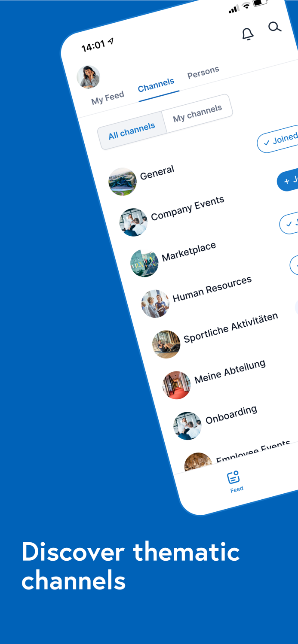Viewport: 298px width, 644px height.
Task: Tap the Human Resources channel picture
Action: click(155, 304)
